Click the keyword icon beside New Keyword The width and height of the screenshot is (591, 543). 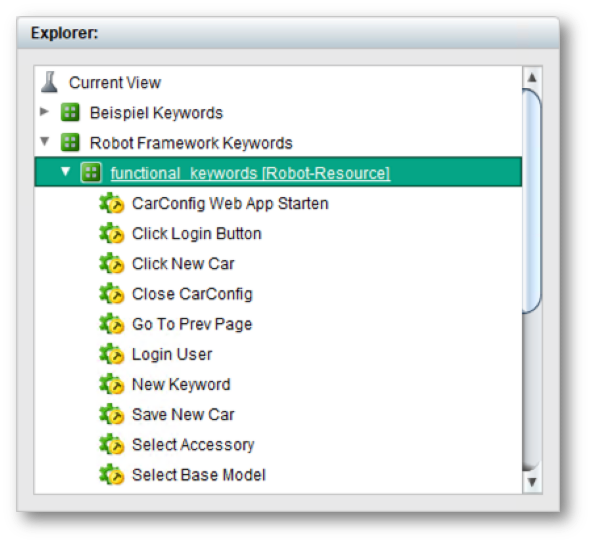pyautogui.click(x=112, y=384)
